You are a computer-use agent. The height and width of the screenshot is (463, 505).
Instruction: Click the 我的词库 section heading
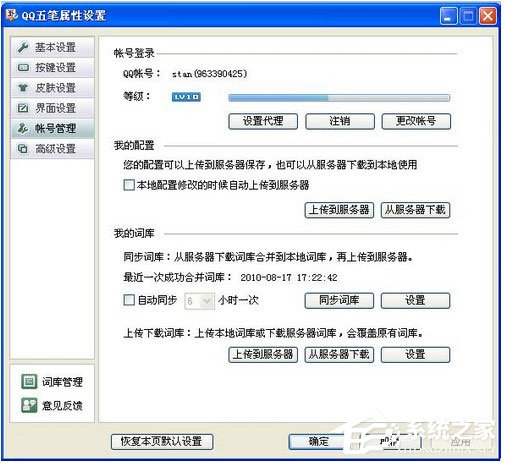click(x=134, y=233)
